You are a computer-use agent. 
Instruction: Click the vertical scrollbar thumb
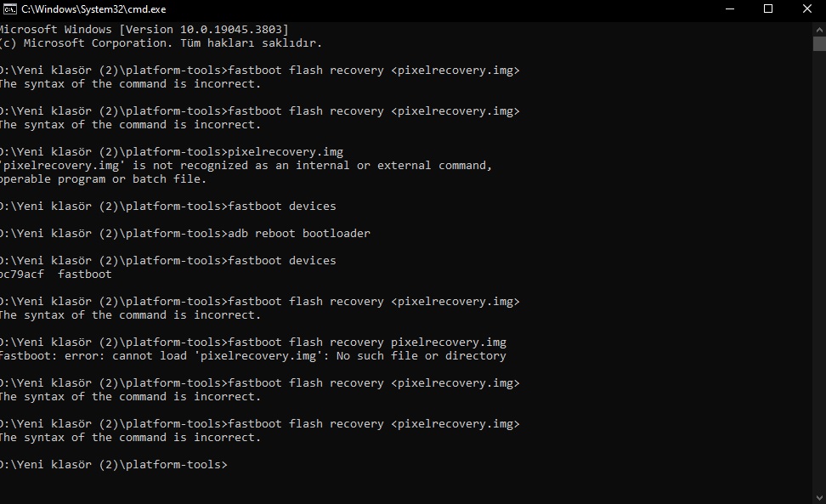819,44
